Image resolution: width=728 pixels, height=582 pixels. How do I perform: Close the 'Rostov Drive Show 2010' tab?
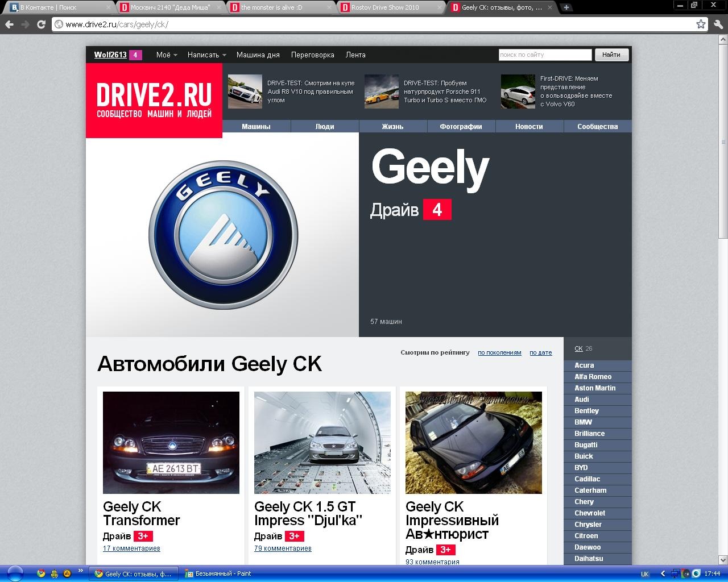(439, 8)
